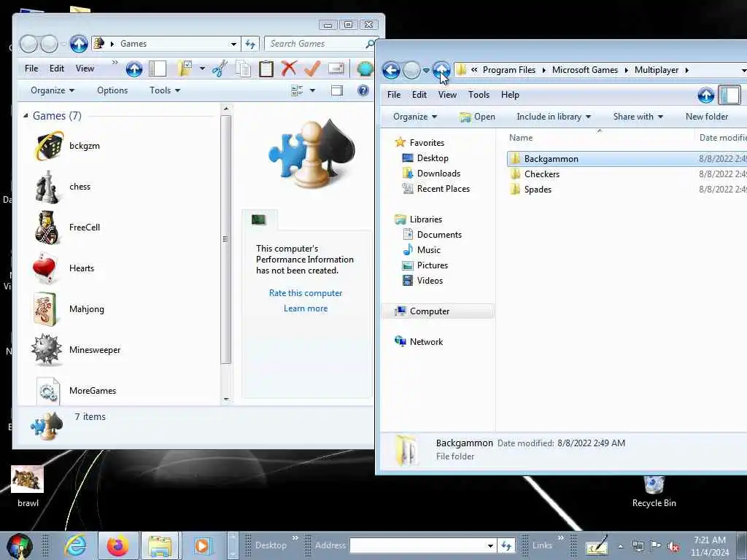The image size is (747, 560).
Task: Click the Rate this computer link
Action: [x=306, y=293]
